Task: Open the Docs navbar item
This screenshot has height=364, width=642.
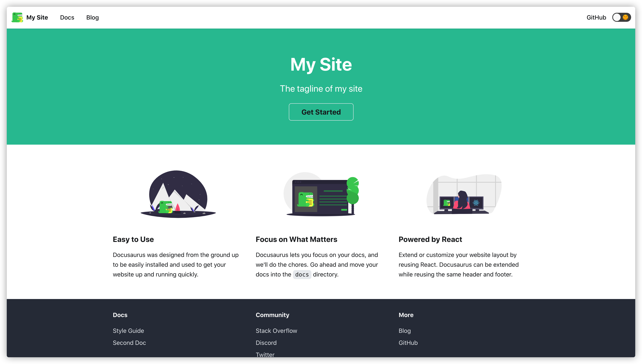Action: (x=67, y=17)
